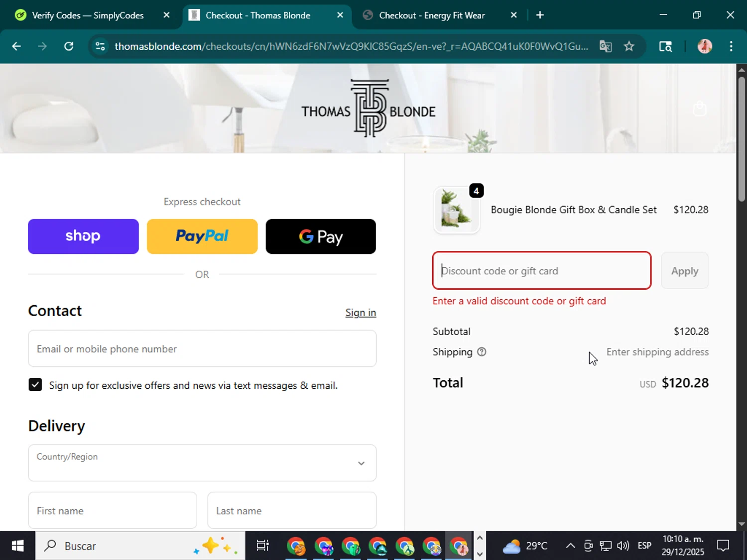
Task: Open the active Chrome taskbar icon
Action: (x=458, y=546)
